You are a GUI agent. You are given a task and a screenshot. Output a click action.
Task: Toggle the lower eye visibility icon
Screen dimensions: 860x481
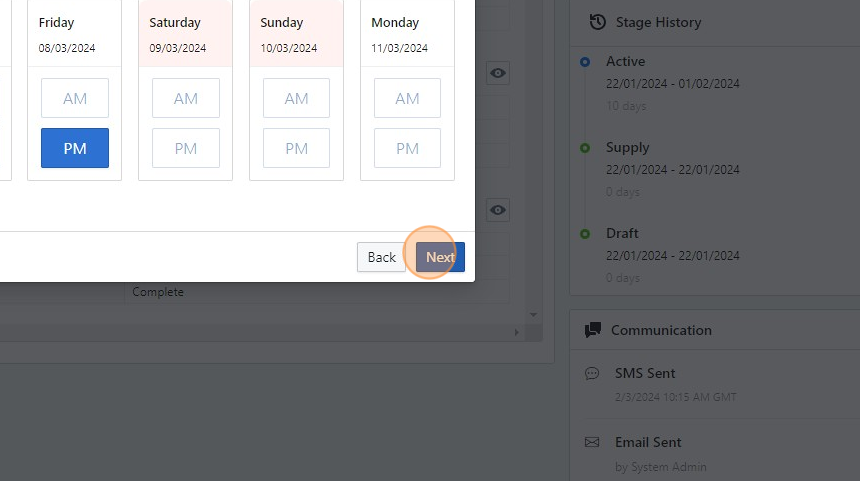(498, 210)
